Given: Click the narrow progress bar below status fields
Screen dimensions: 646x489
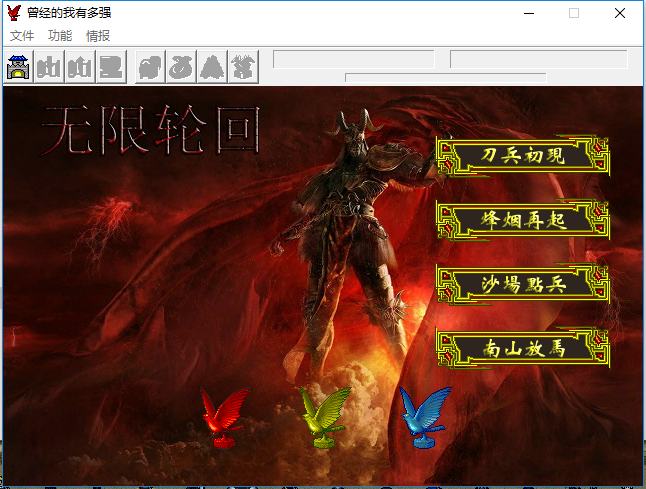Looking at the screenshot, I should pyautogui.click(x=446, y=78).
